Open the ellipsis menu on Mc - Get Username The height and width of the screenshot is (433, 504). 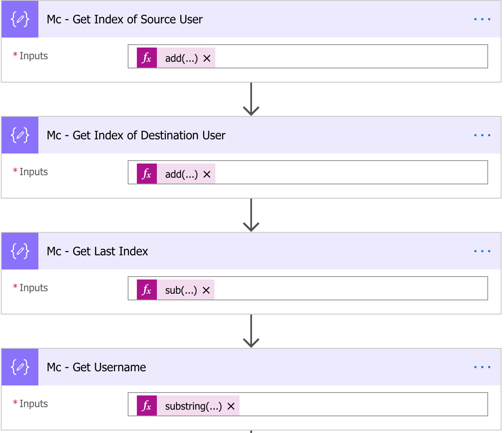(x=482, y=367)
